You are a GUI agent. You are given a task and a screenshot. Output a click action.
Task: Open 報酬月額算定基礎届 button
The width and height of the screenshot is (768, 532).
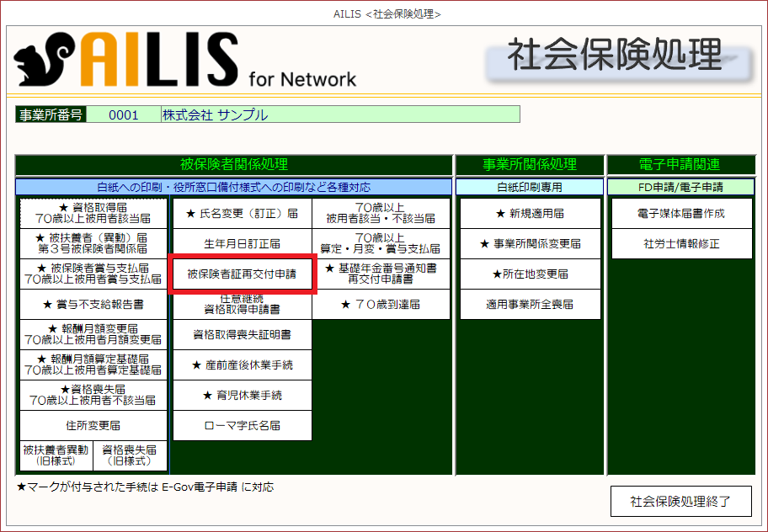[x=93, y=364]
